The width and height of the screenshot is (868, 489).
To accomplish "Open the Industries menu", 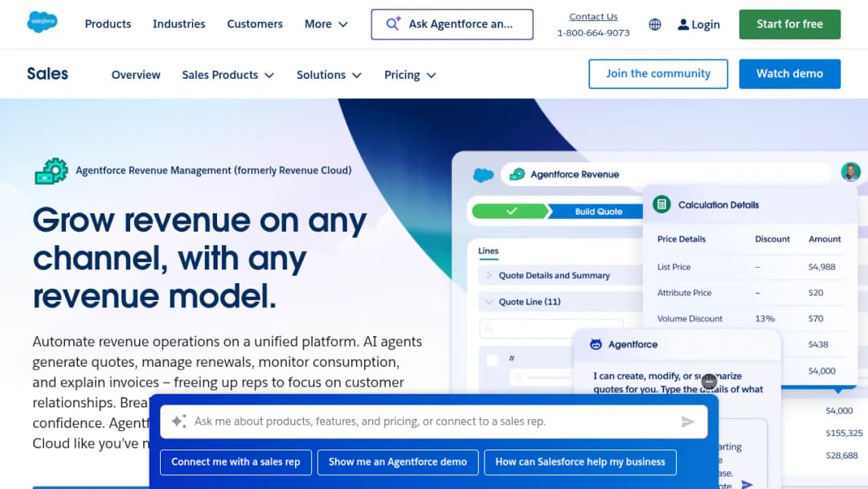I will tap(178, 24).
